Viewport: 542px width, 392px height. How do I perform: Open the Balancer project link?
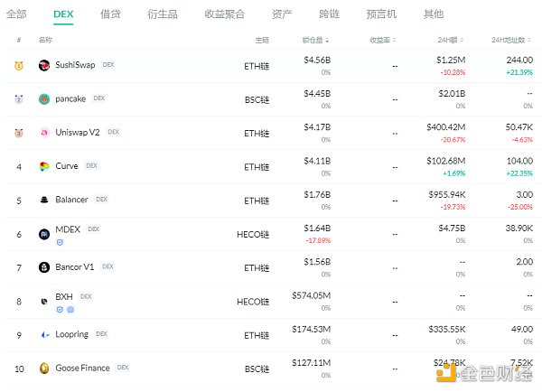pos(71,200)
